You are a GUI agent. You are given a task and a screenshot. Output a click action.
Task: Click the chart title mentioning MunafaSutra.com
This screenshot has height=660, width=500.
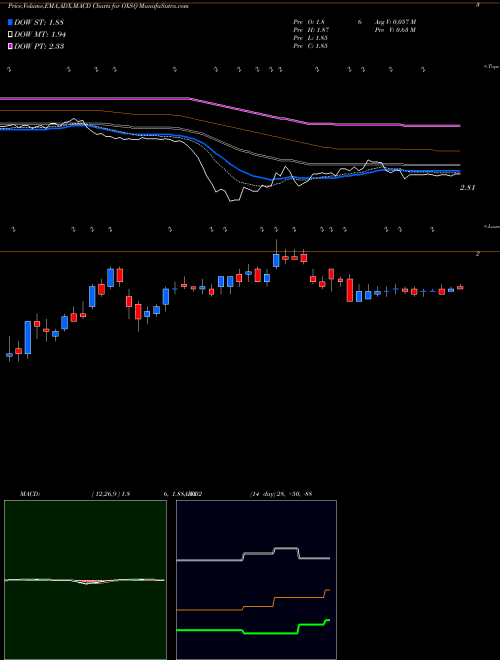98,6
